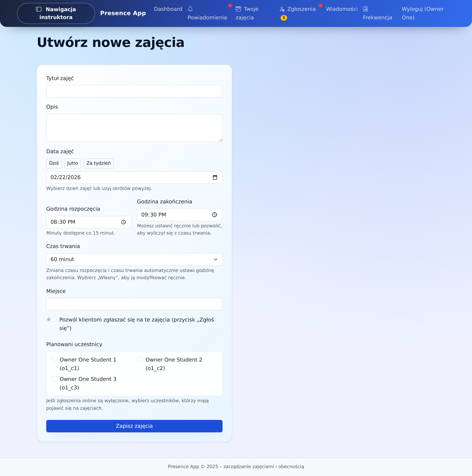Open the calendar picker icon in date field
This screenshot has height=476, width=472.
215,177
